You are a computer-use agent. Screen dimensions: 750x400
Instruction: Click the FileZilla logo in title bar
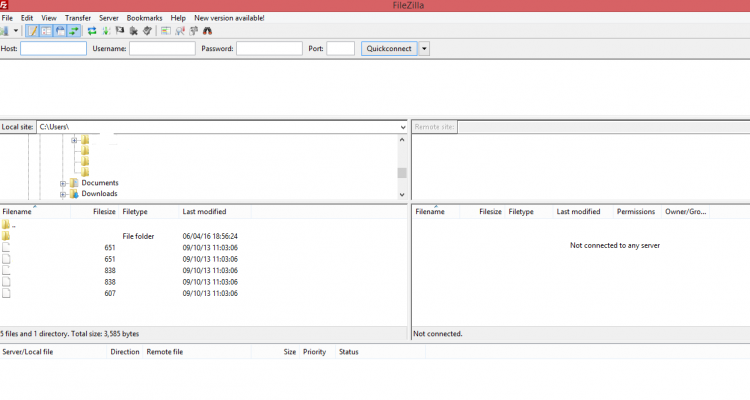(x=4, y=5)
